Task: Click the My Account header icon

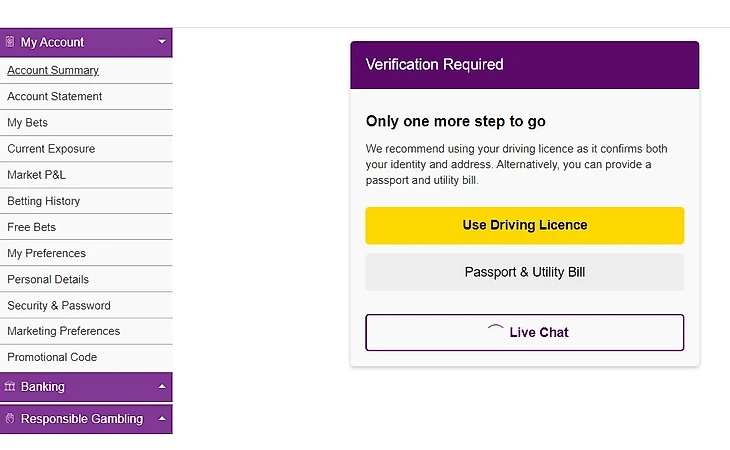Action: click(10, 42)
